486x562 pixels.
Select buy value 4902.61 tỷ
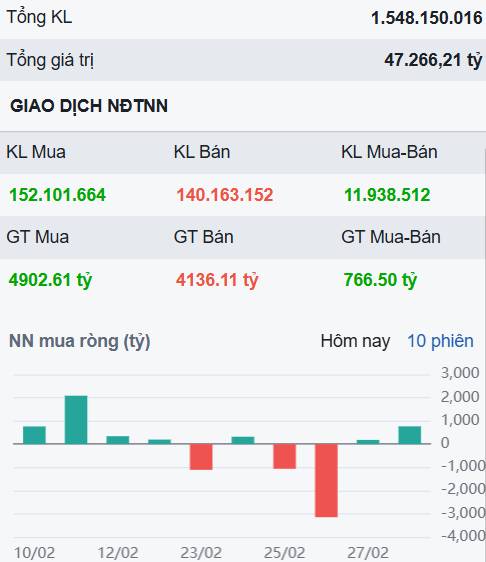click(51, 280)
